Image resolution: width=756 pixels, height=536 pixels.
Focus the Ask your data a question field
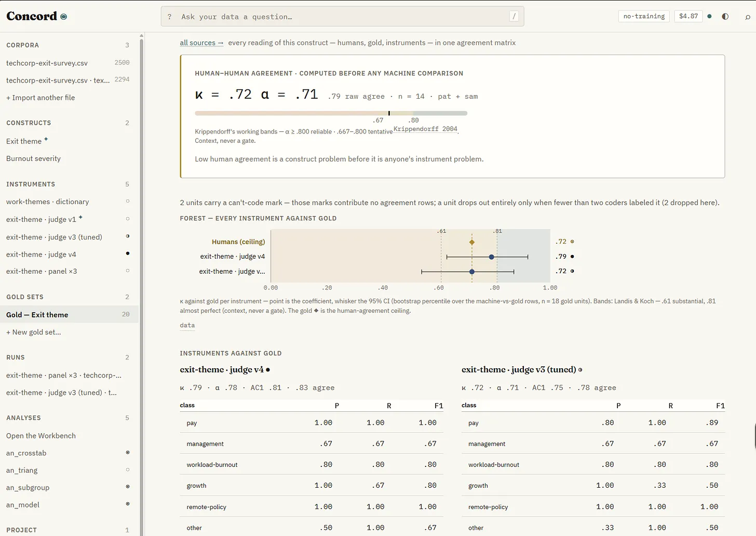pos(343,17)
